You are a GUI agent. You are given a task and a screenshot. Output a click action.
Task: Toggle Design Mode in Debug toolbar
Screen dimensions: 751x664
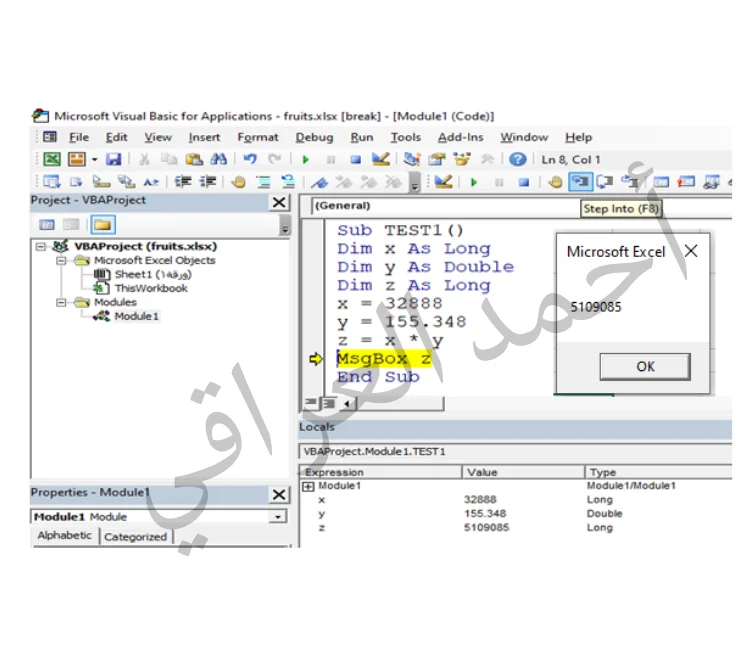(x=444, y=182)
